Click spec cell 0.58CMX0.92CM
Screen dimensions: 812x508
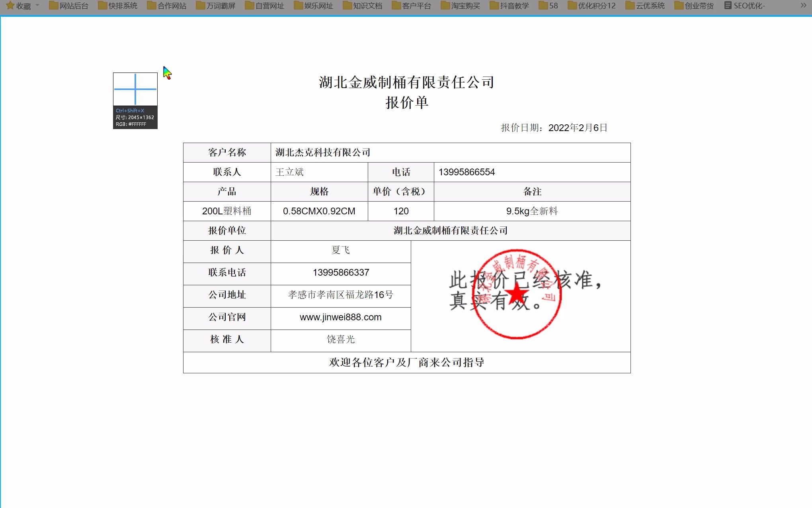(319, 211)
